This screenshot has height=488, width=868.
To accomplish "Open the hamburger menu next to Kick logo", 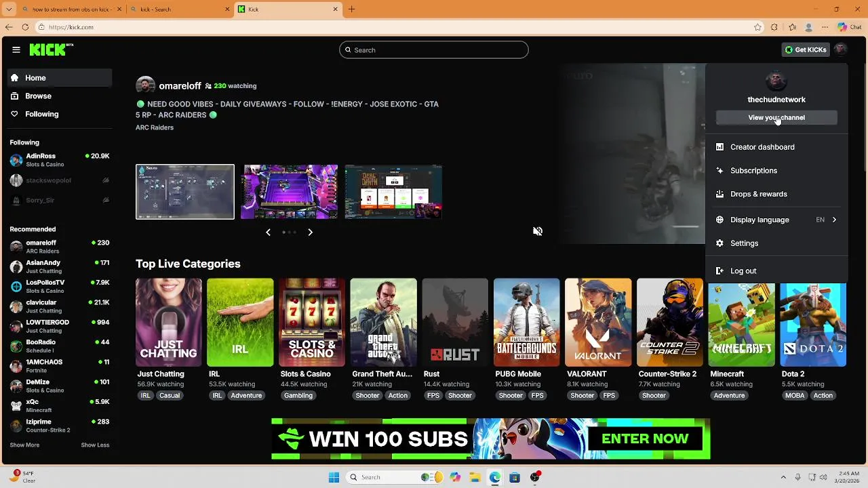I will 16,49.
